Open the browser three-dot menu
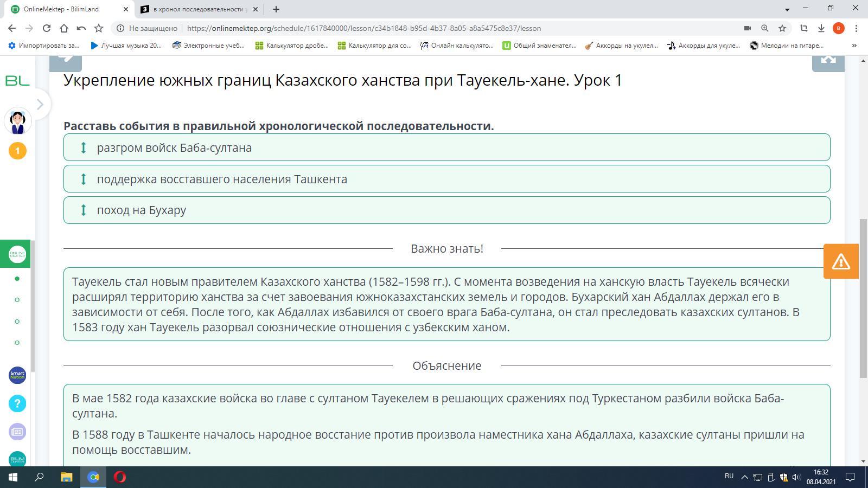 coord(856,28)
